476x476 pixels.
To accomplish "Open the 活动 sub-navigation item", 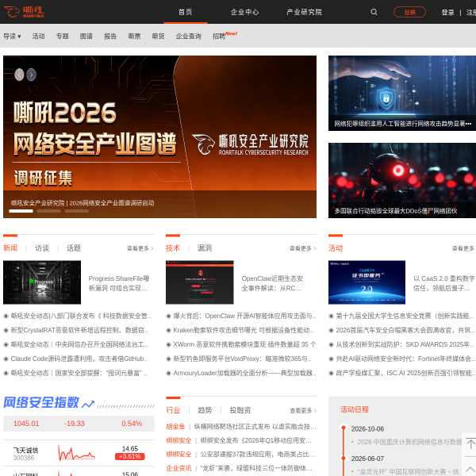I will click(x=39, y=36).
